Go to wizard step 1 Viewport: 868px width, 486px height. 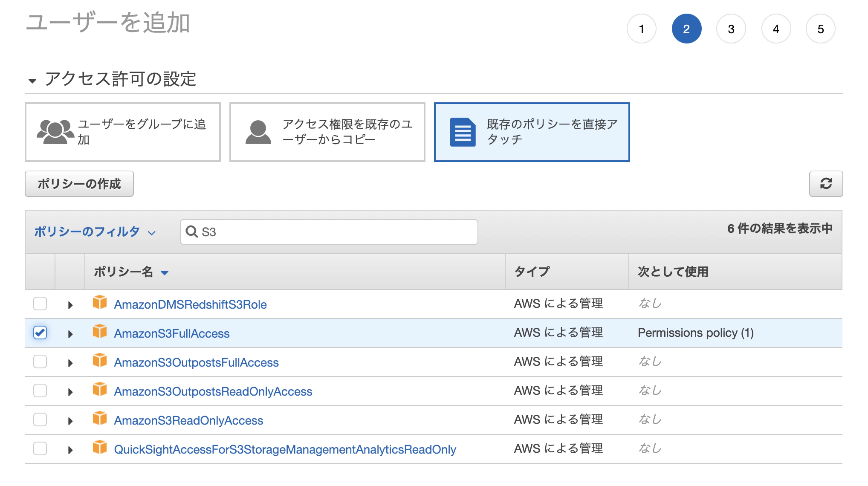point(642,29)
